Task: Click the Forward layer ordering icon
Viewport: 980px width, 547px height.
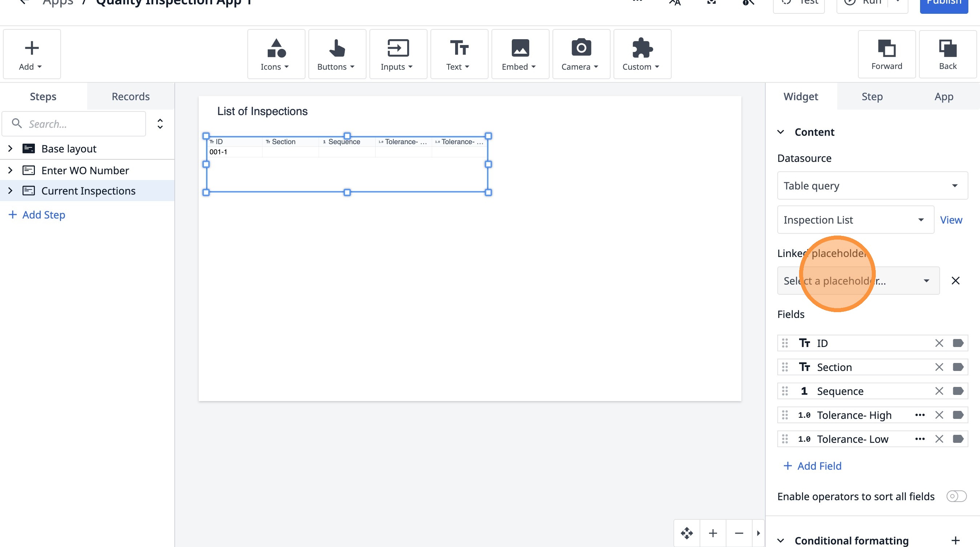Action: pos(886,54)
